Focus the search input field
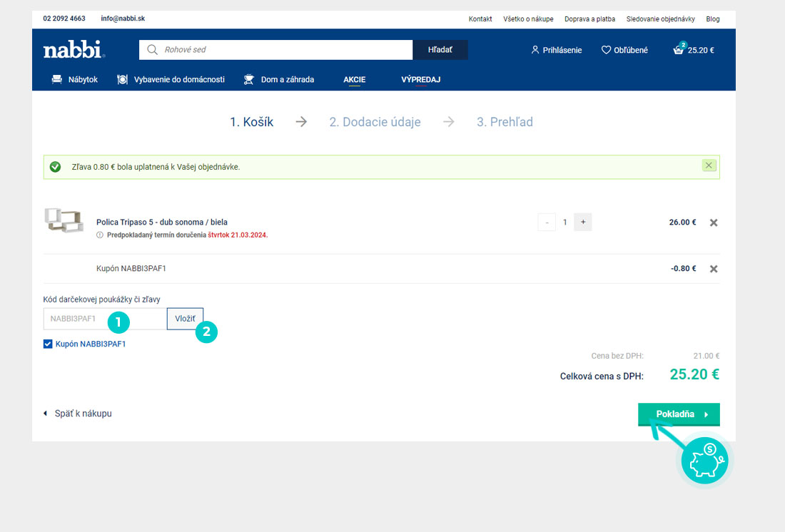 coord(276,49)
